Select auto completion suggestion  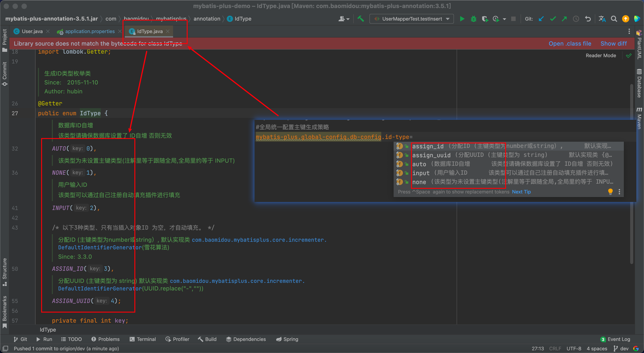coord(508,164)
